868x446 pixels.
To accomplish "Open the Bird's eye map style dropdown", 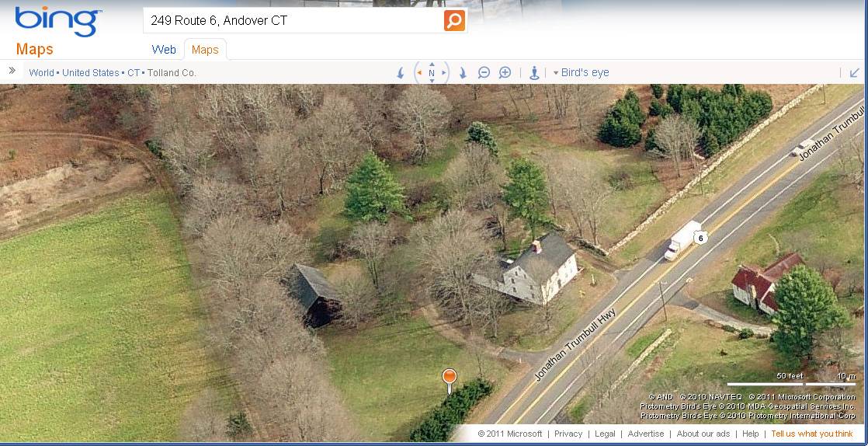I will [582, 72].
